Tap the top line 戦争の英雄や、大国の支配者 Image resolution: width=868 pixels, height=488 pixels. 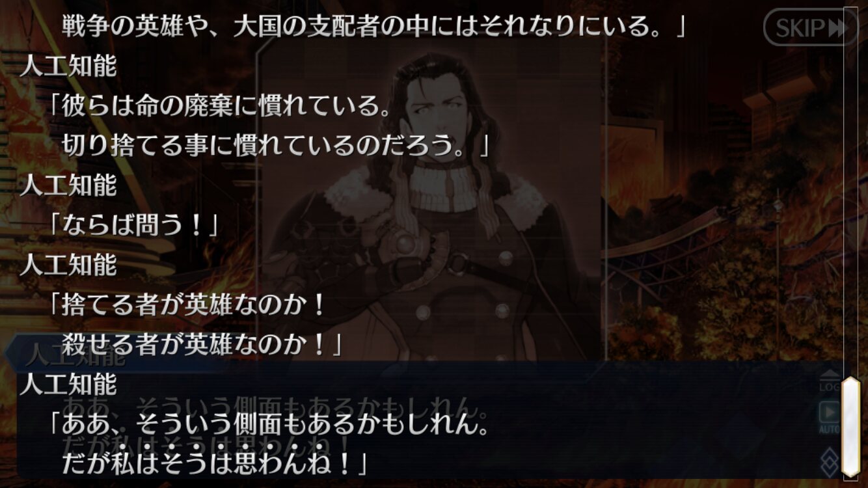(x=373, y=26)
